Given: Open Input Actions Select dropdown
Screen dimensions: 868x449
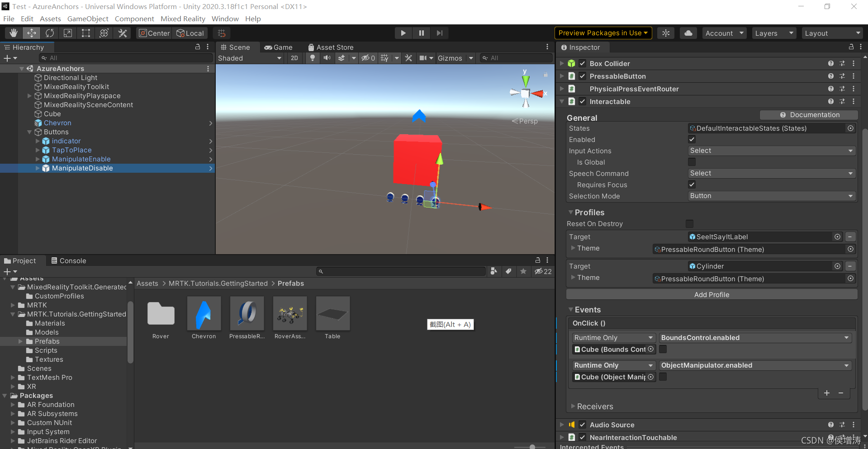Looking at the screenshot, I should point(772,151).
